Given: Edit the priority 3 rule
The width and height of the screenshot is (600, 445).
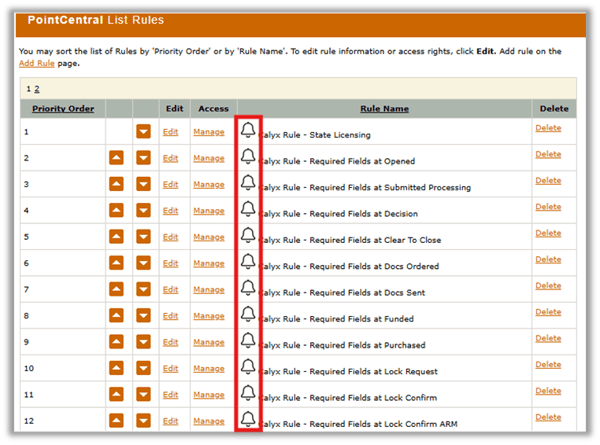Looking at the screenshot, I should (x=170, y=184).
